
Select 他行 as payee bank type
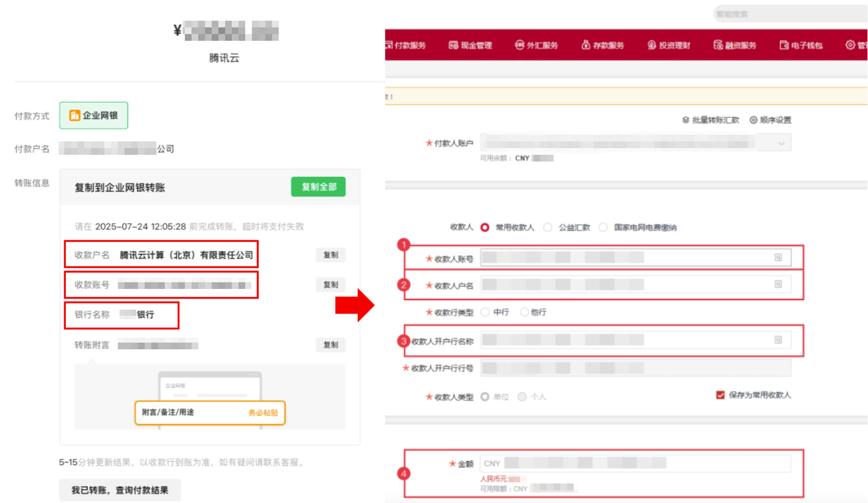click(x=524, y=312)
